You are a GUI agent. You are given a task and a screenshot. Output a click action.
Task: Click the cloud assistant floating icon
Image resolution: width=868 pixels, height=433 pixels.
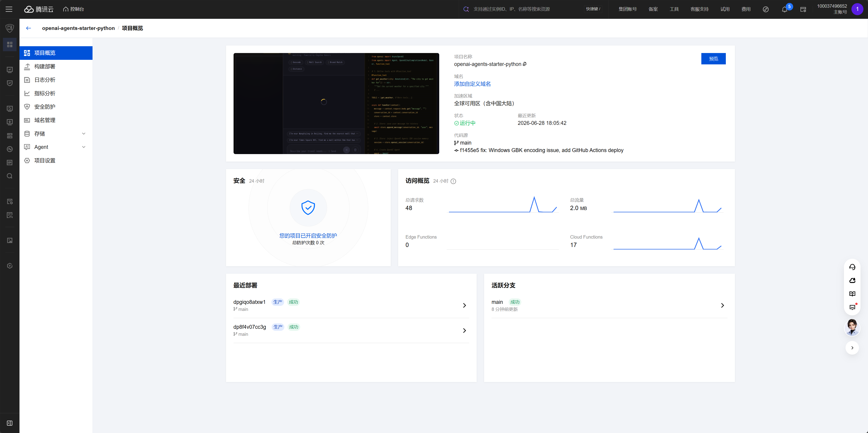pyautogui.click(x=852, y=281)
